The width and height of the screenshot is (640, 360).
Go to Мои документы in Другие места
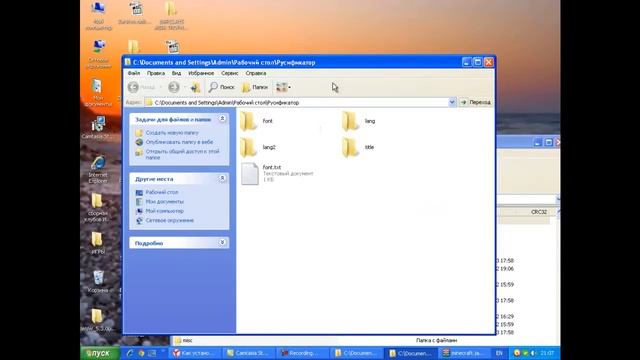tap(164, 202)
